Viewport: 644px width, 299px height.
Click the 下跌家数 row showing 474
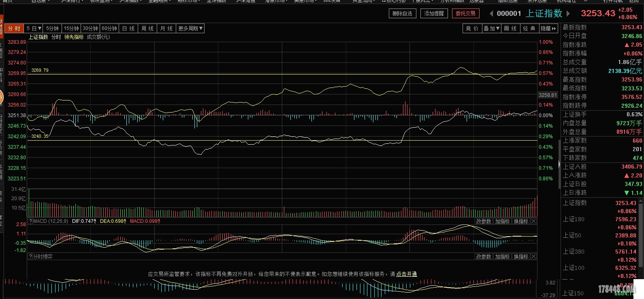(x=602, y=158)
